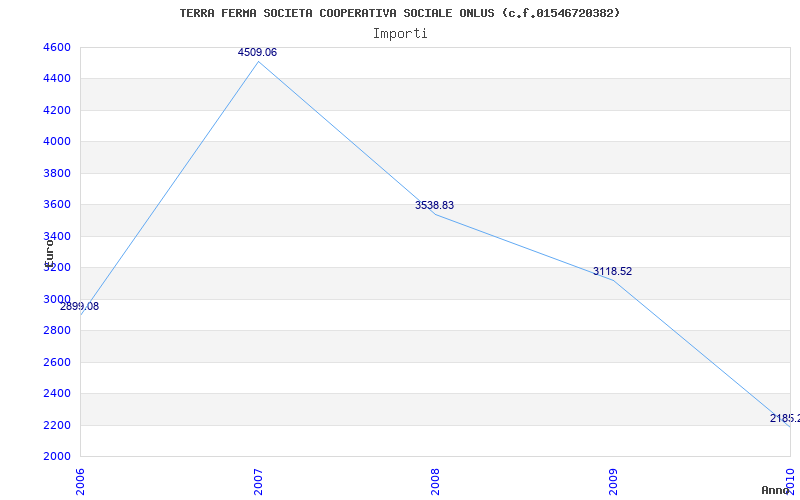Click the 2008 x-axis label
The image size is (800, 500).
tap(435, 482)
